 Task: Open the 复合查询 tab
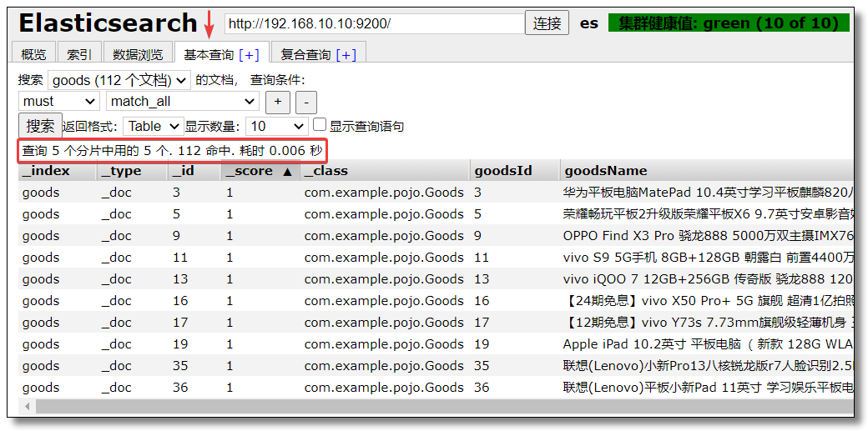[x=305, y=54]
